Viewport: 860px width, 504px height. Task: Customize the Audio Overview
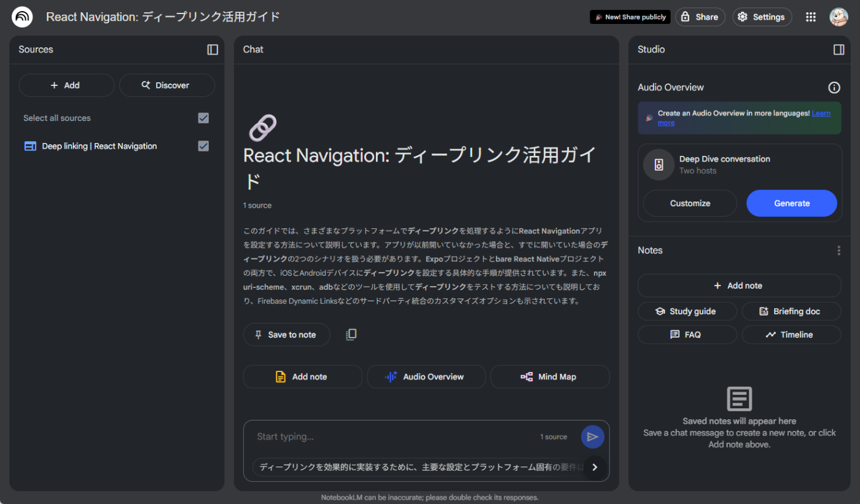coord(690,203)
